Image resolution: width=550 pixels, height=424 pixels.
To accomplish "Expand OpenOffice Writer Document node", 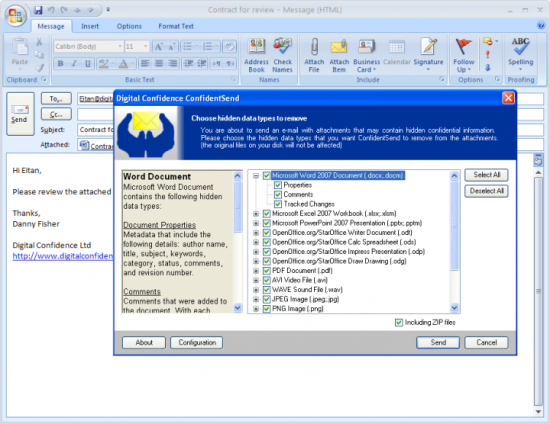I will coord(256,232).
